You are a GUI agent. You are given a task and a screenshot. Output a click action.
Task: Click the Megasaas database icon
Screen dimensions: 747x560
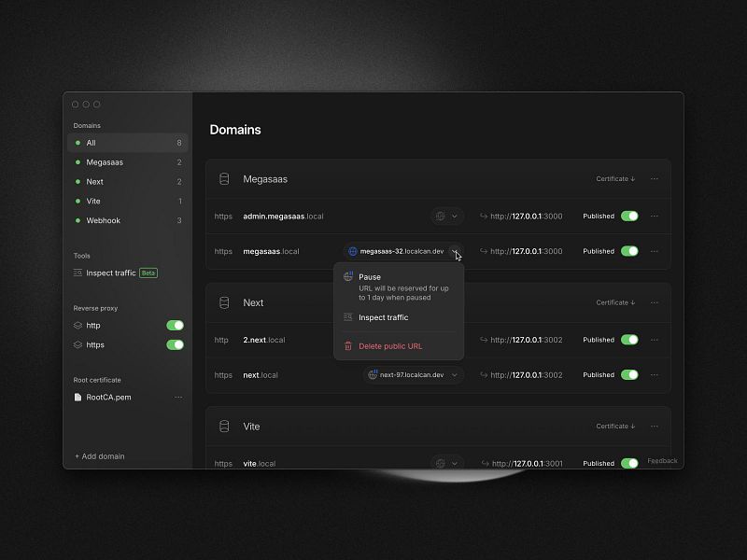click(x=223, y=179)
